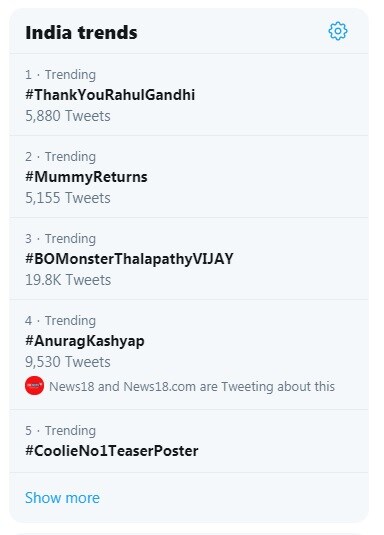The width and height of the screenshot is (384, 535).
Task: Open the #ThankYouRahulGandhi hashtag
Action: tap(110, 95)
